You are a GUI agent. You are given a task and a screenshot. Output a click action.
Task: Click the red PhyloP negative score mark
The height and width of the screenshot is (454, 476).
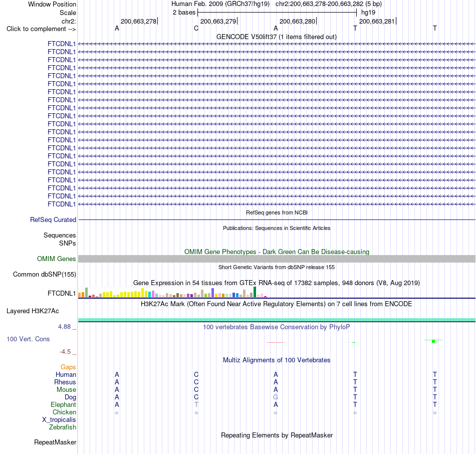[x=276, y=343]
